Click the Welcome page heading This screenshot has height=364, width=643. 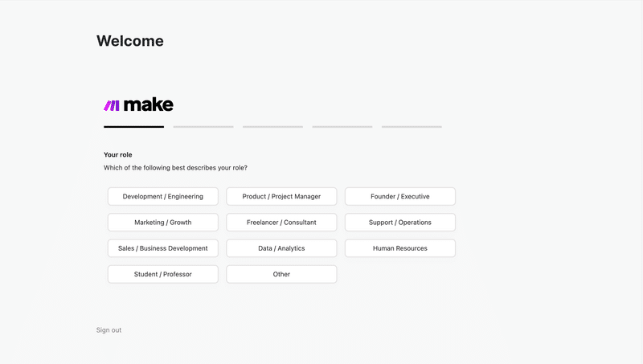click(130, 41)
